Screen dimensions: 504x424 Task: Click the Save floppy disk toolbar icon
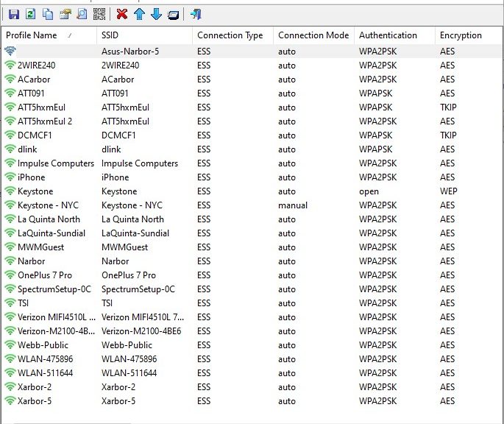(13, 14)
